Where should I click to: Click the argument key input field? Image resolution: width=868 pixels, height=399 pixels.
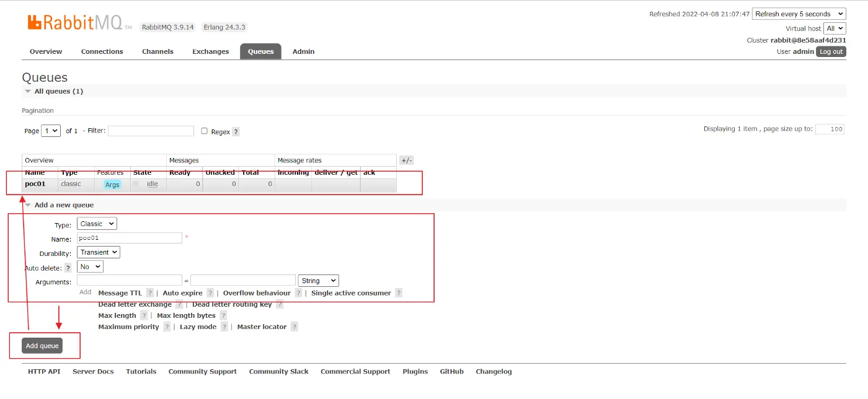click(130, 281)
